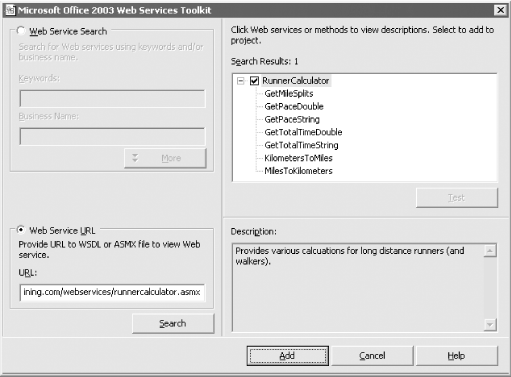Screen dimensions: 511x377
Task: Select the GetPaceString method
Action: [292, 119]
